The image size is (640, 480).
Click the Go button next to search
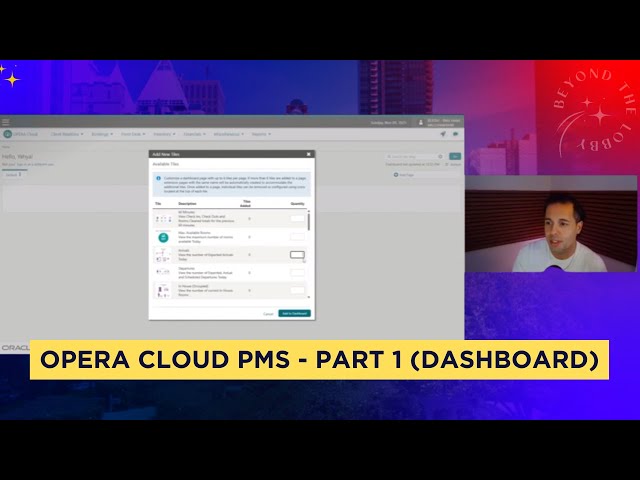click(x=455, y=156)
